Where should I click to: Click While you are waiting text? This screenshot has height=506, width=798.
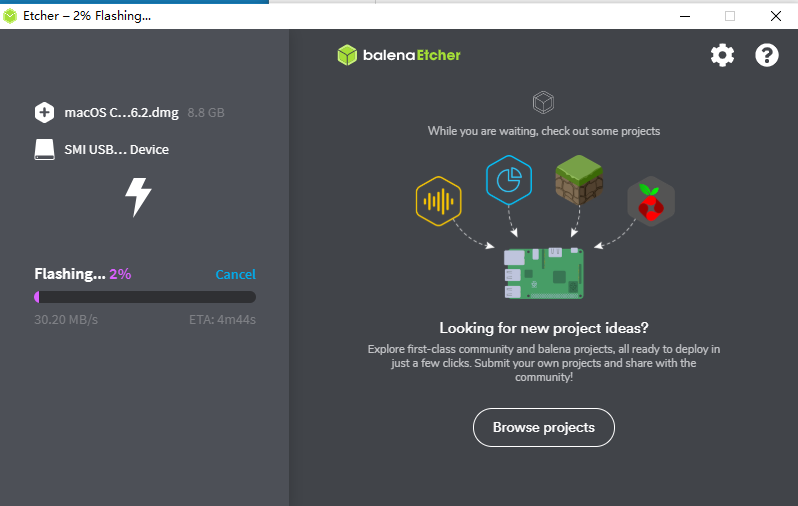pyautogui.click(x=544, y=131)
